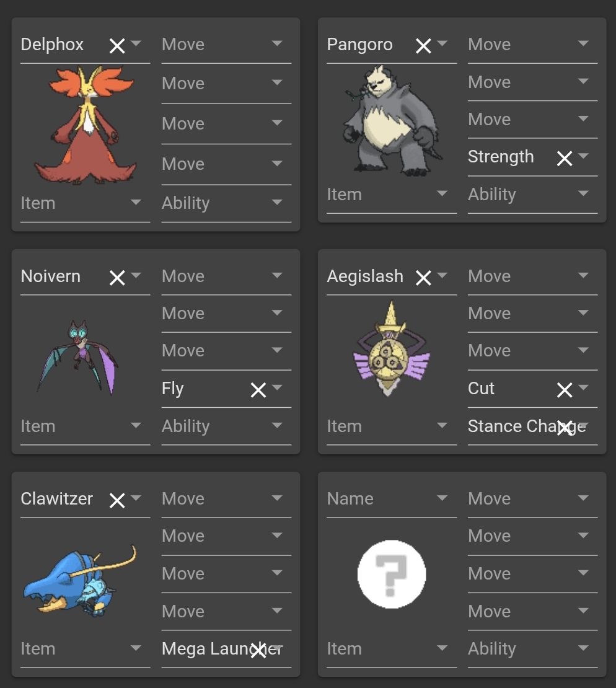The height and width of the screenshot is (688, 616).
Task: Open Delphox's first Move dropdown
Action: click(x=226, y=44)
